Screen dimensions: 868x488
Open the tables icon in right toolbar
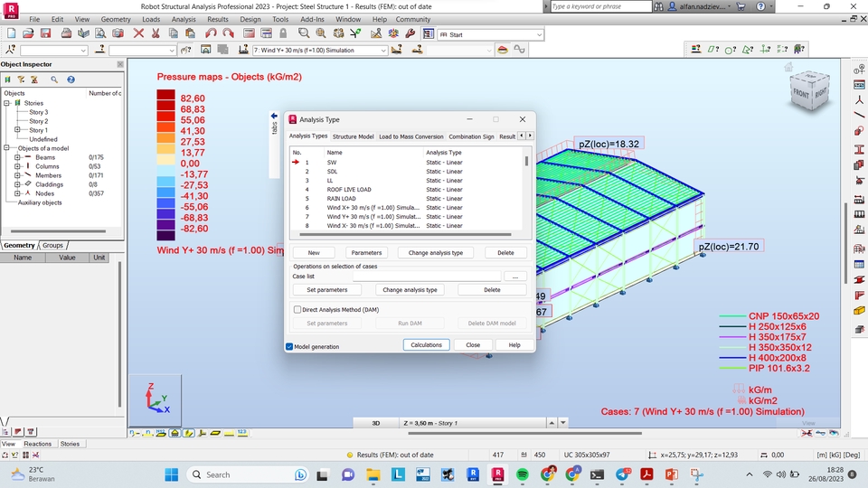[x=859, y=264]
